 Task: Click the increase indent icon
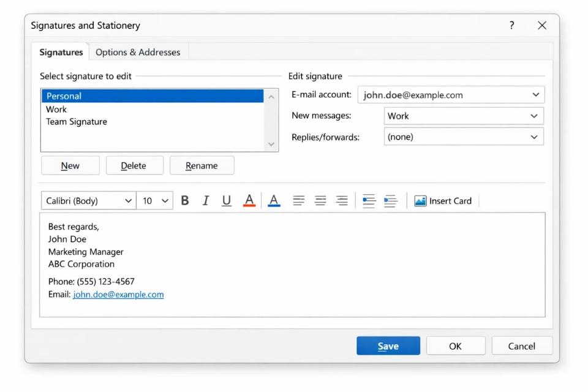pos(391,200)
